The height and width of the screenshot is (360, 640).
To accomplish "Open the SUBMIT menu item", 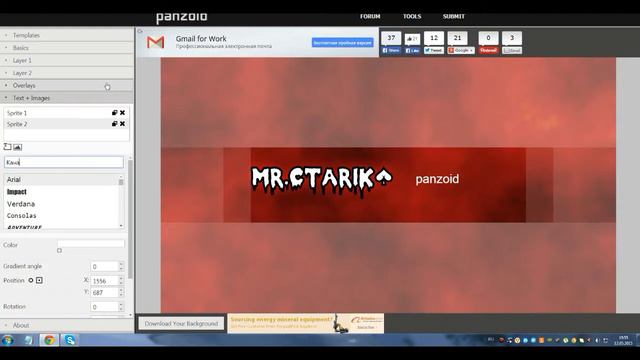I will pyautogui.click(x=453, y=16).
